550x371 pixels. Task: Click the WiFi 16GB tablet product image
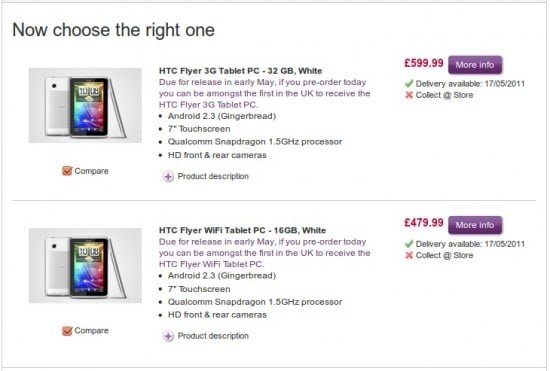click(85, 265)
